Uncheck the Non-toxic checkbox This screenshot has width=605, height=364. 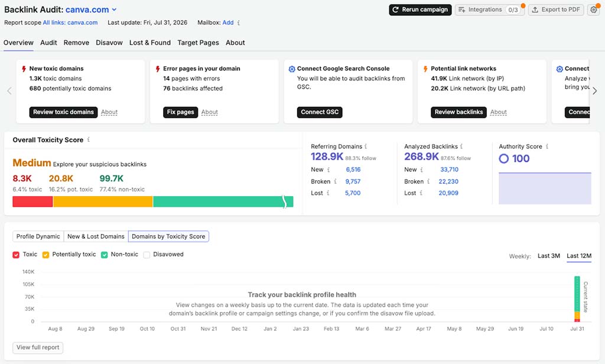click(104, 255)
